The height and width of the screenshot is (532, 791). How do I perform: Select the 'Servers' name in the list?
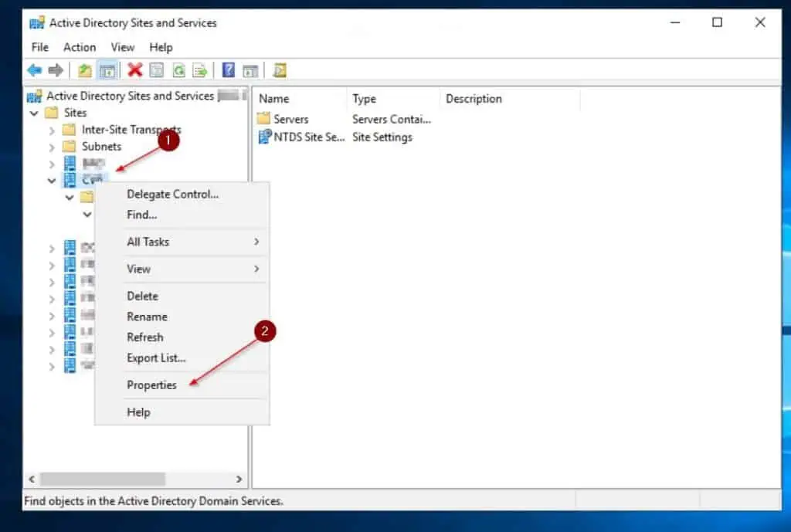click(291, 120)
